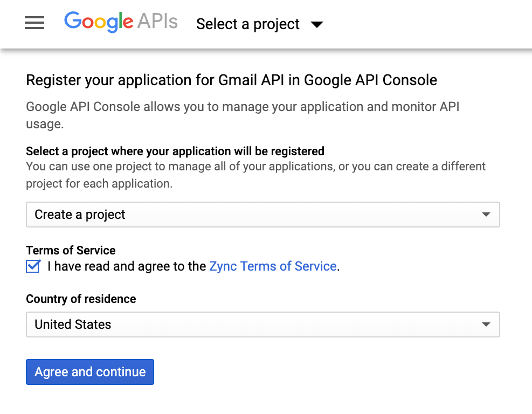Click the colorful Google wordmark
This screenshot has width=532, height=414.
(x=99, y=22)
